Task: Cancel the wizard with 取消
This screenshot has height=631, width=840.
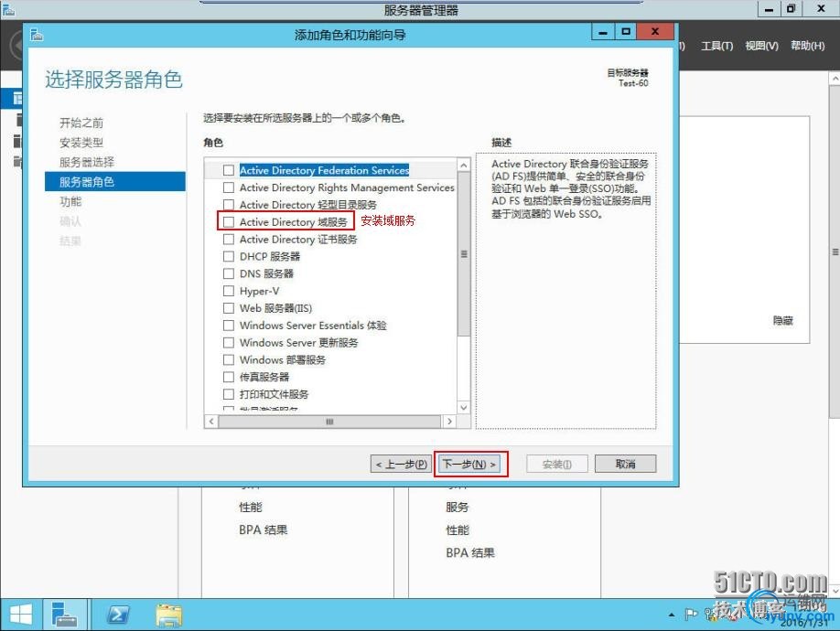Action: [x=625, y=464]
